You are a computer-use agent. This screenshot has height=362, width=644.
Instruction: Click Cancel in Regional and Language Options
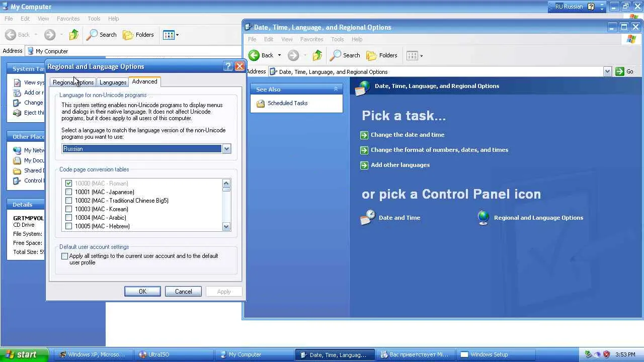pyautogui.click(x=183, y=292)
